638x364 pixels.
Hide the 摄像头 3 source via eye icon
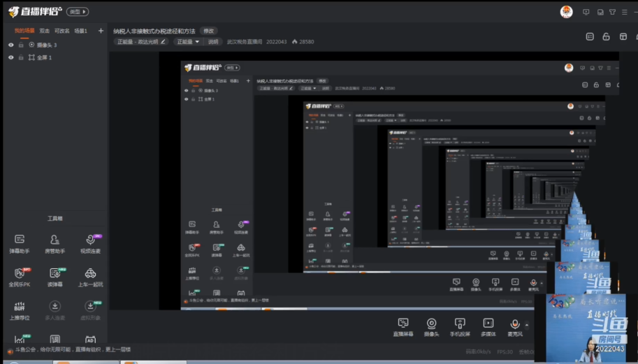tap(11, 45)
